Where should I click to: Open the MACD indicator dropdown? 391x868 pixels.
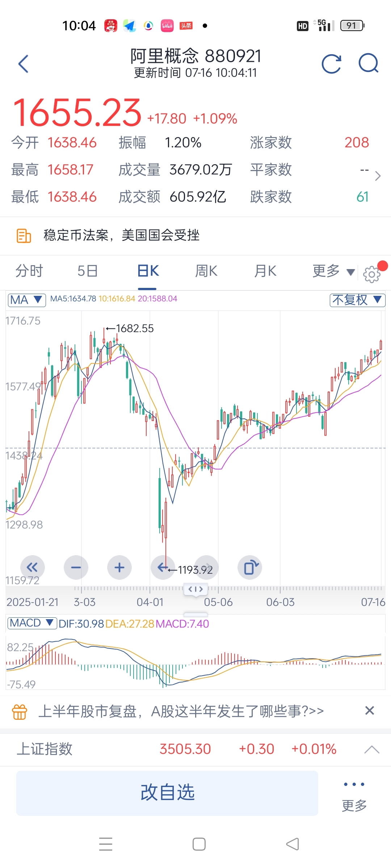tap(32, 623)
